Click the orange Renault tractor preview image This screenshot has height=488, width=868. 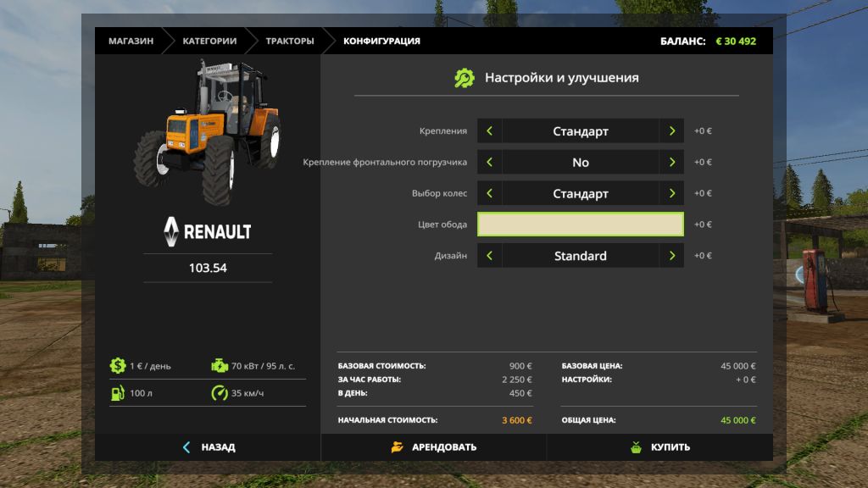click(x=207, y=131)
